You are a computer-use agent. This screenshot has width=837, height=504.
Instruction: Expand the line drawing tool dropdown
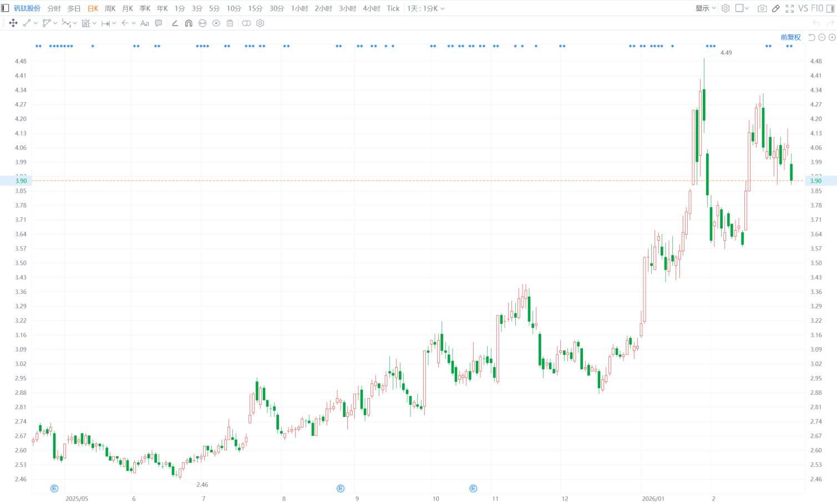35,23
